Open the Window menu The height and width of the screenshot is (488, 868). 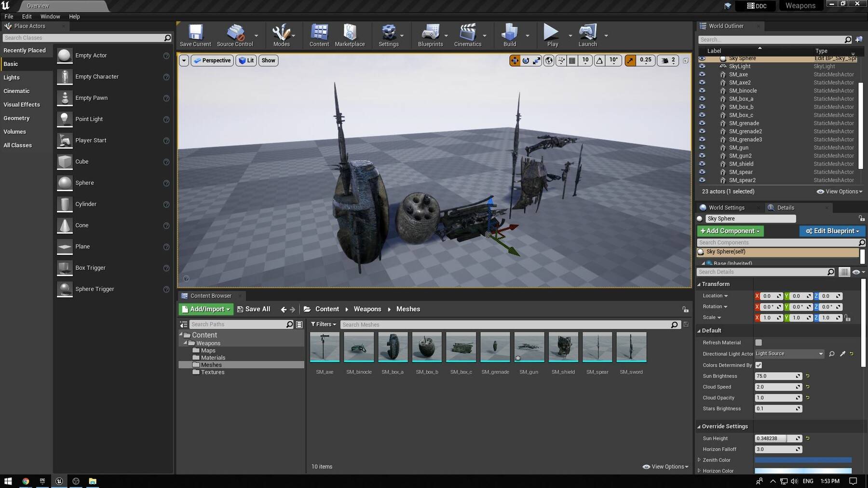pos(50,16)
